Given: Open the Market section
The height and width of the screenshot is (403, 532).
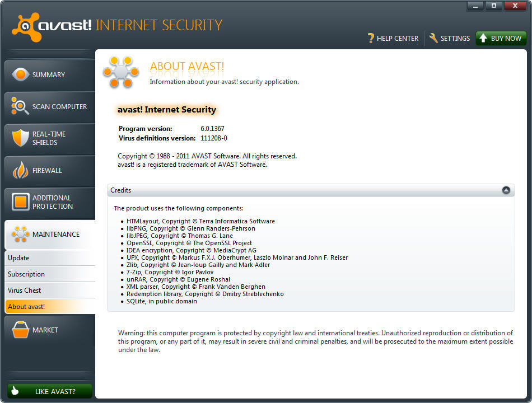Looking at the screenshot, I should point(50,330).
